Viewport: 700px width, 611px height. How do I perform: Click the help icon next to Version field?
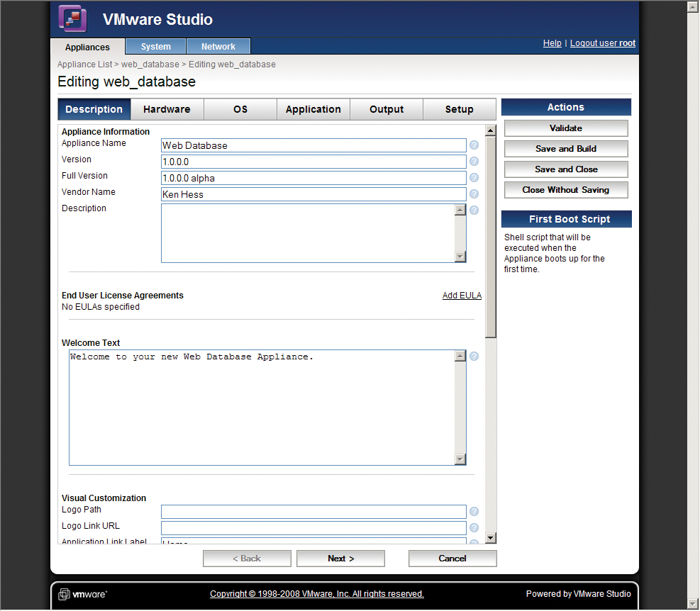(x=474, y=162)
